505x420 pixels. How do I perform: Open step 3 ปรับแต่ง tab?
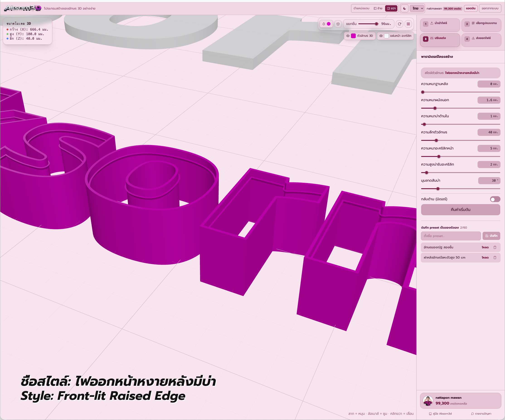(440, 40)
